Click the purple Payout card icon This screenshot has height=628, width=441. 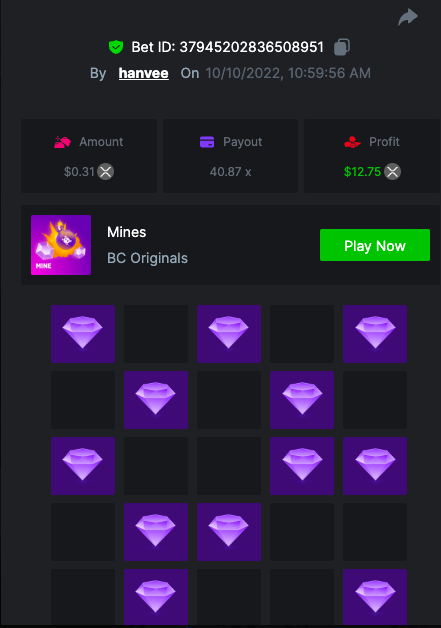tap(207, 142)
